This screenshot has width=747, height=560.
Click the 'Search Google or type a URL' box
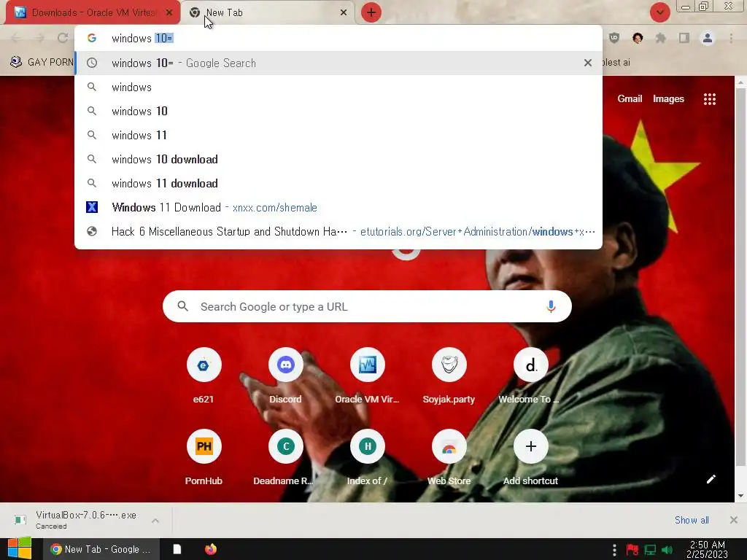point(367,307)
